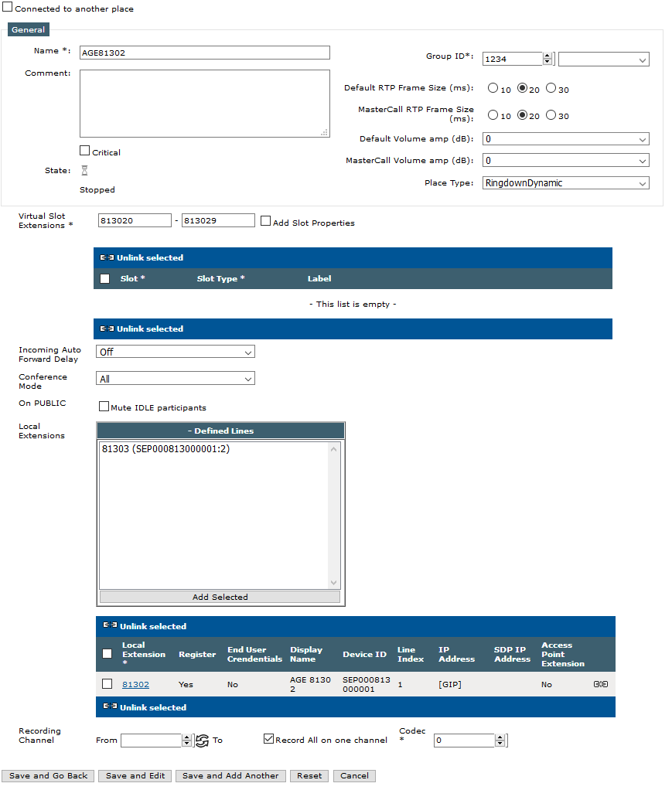This screenshot has height=790, width=672.
Task: Tick the select-all checkbox in the Local Extension header
Action: click(107, 653)
